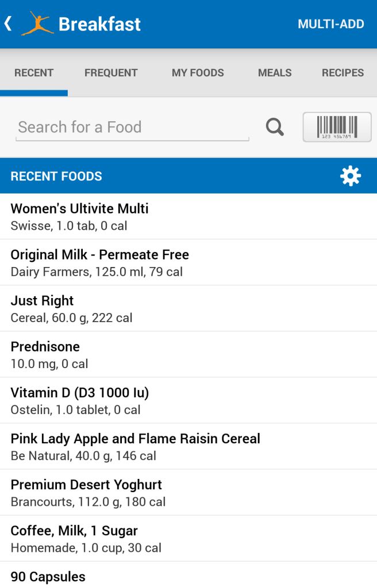This screenshot has height=588, width=377.
Task: Select Premium Desert Yoghurt entry
Action: (x=188, y=492)
